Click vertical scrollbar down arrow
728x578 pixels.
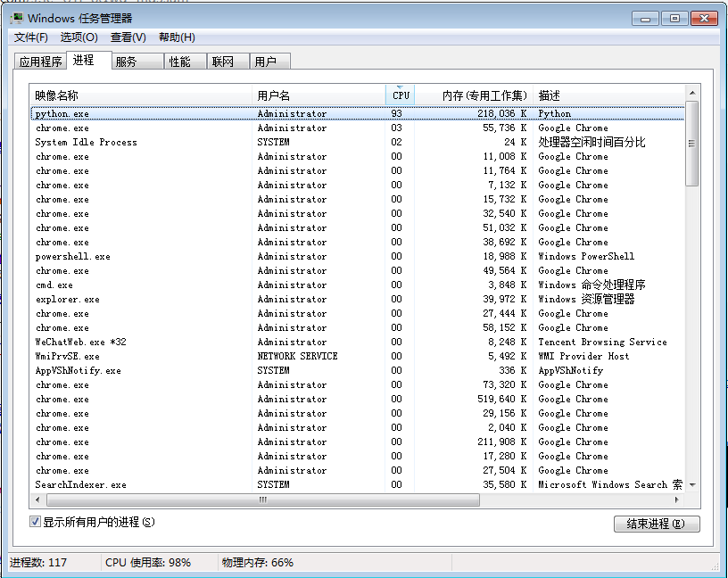tap(692, 484)
